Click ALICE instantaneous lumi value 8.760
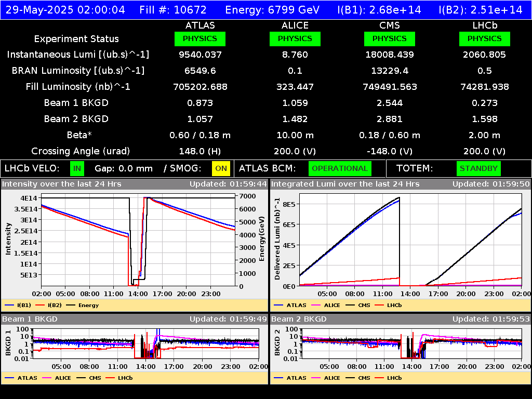532x399 pixels. point(295,55)
